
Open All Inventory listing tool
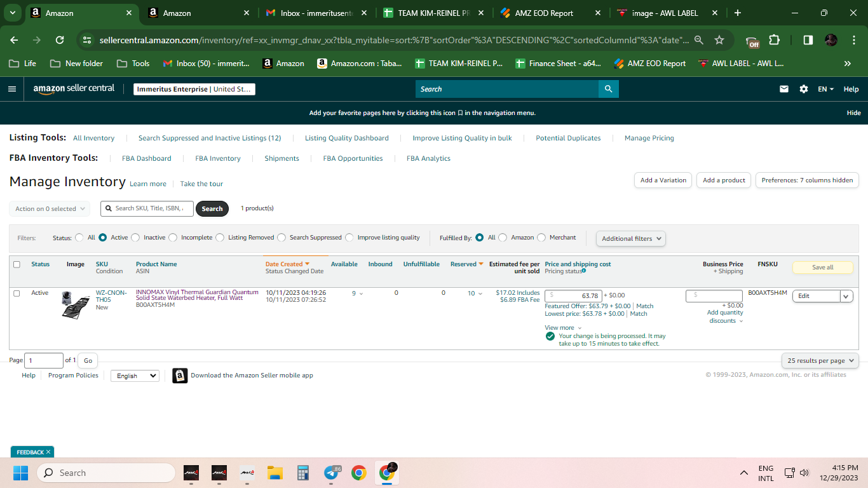[x=94, y=138]
